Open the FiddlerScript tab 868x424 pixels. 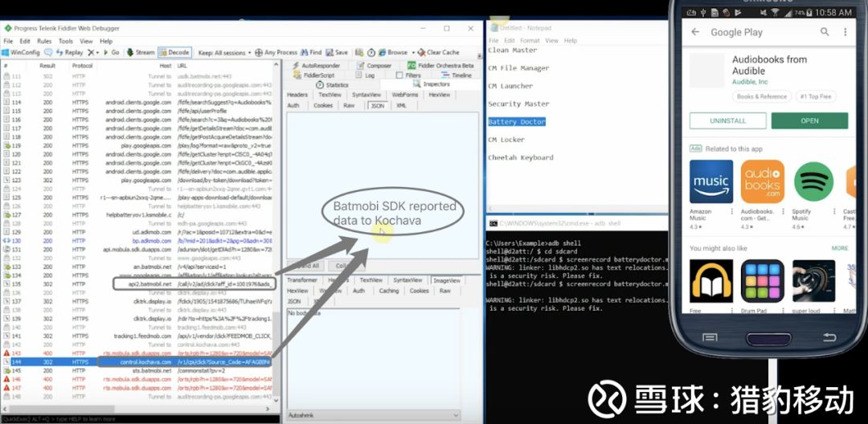click(314, 75)
